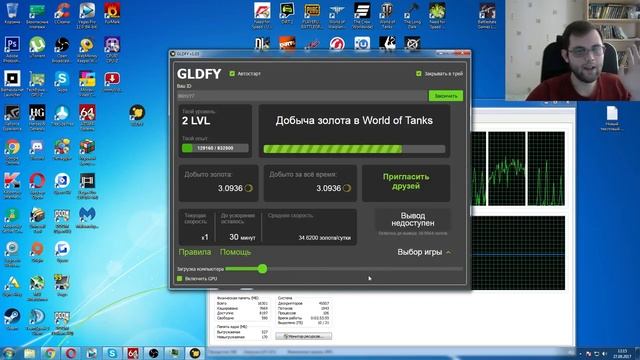Click the World of Tanks gold mining progress bar
640x360 pixels.
[x=354, y=149]
